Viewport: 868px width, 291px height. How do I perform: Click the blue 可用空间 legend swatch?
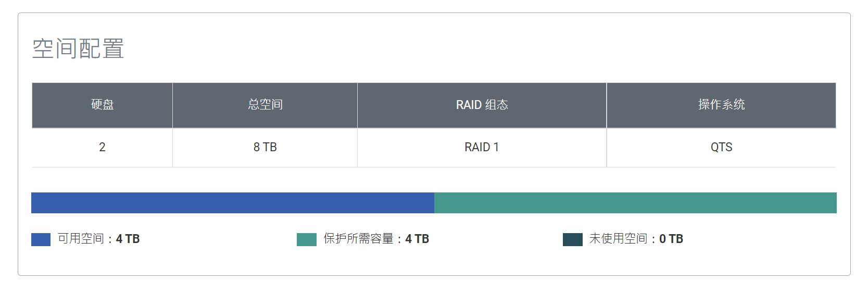[x=41, y=239]
